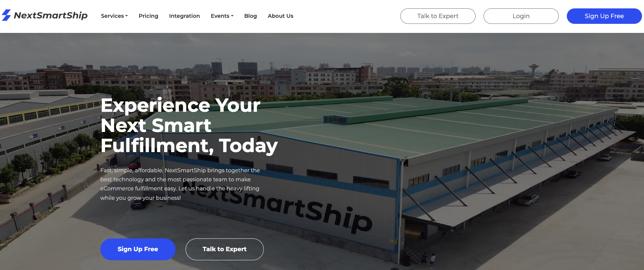
Task: Click the hero Sign Up Free button
Action: tap(138, 249)
